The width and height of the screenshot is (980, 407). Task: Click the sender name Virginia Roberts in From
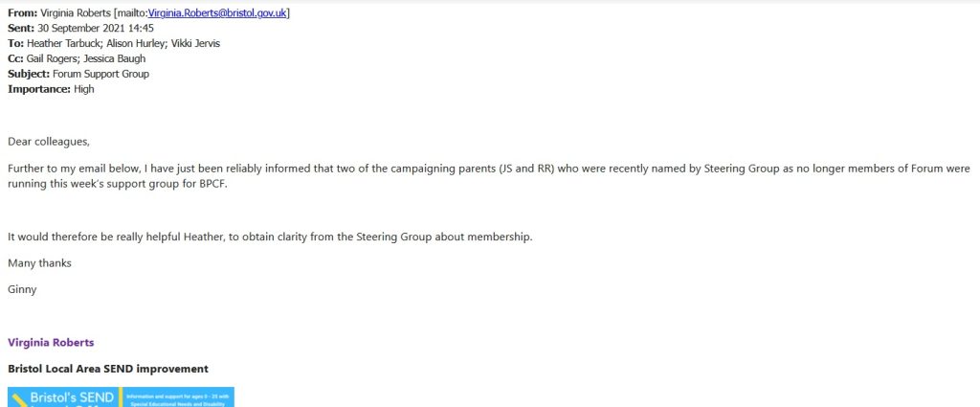point(75,12)
